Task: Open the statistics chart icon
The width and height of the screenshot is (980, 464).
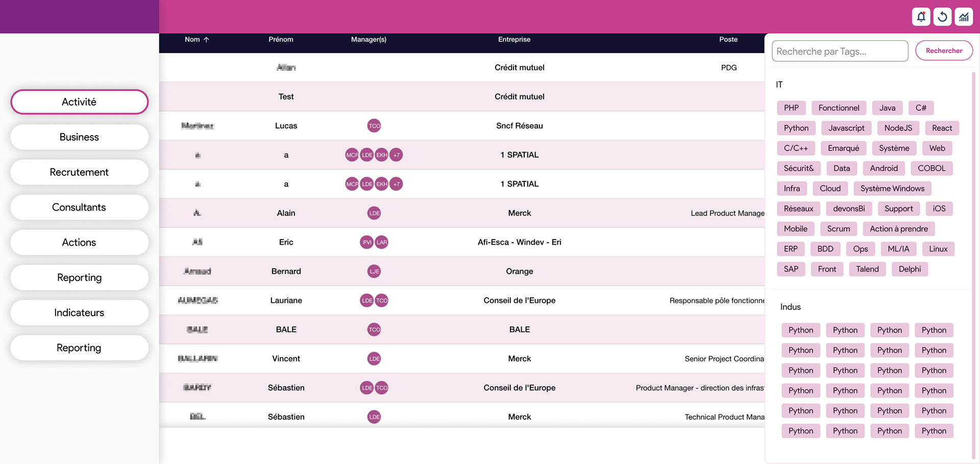Action: tap(964, 17)
